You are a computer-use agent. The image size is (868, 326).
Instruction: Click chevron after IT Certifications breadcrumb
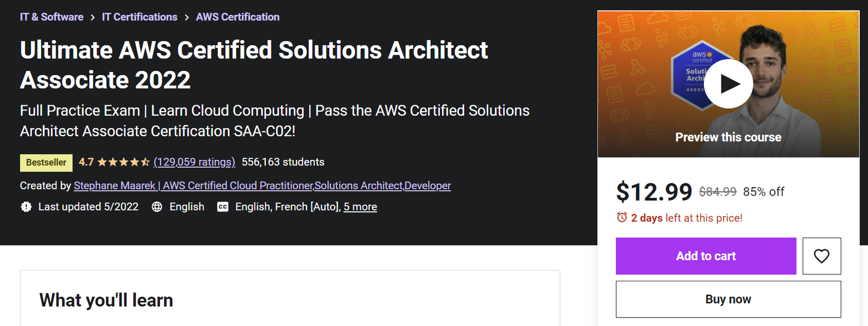(187, 17)
